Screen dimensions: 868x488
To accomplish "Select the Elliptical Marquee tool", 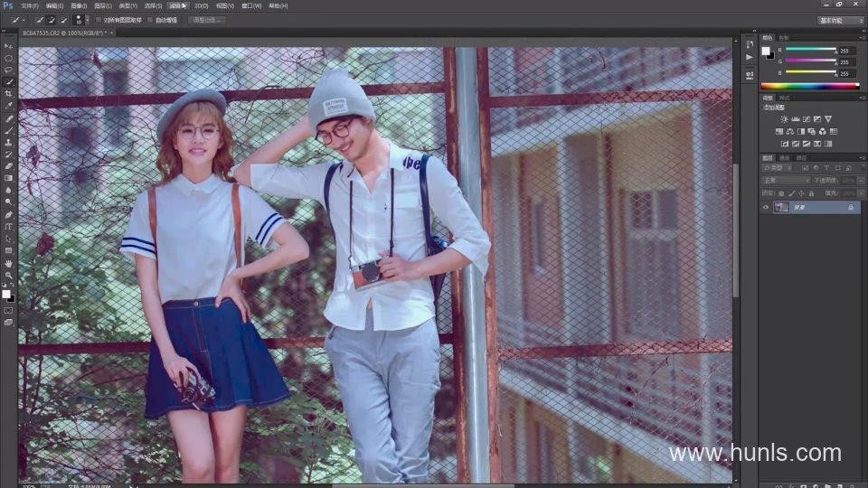I will (x=8, y=58).
